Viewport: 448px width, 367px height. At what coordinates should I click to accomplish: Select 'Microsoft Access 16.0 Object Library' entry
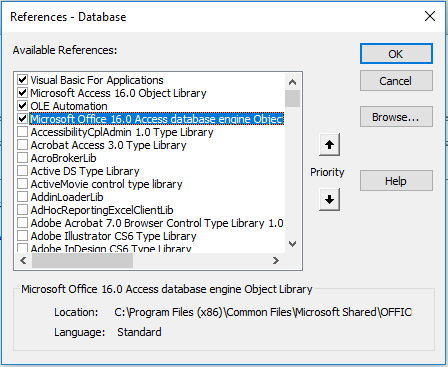[x=118, y=93]
